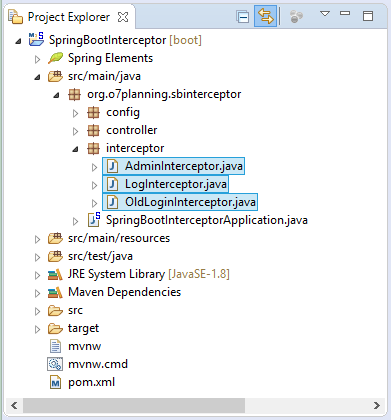Click the JRE System Library books icon
Viewport: 391px width, 420px height.
pos(55,274)
